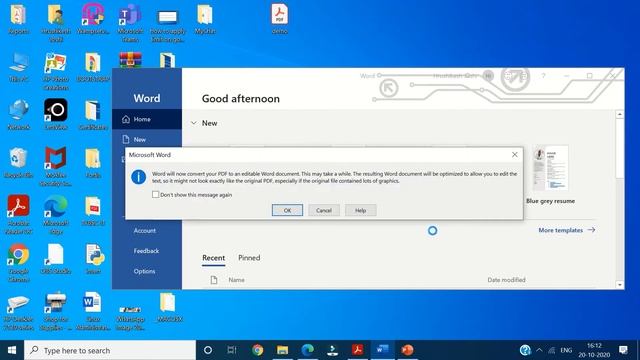640x360 pixels.
Task: Open Edge from the taskbar
Action: click(307, 350)
